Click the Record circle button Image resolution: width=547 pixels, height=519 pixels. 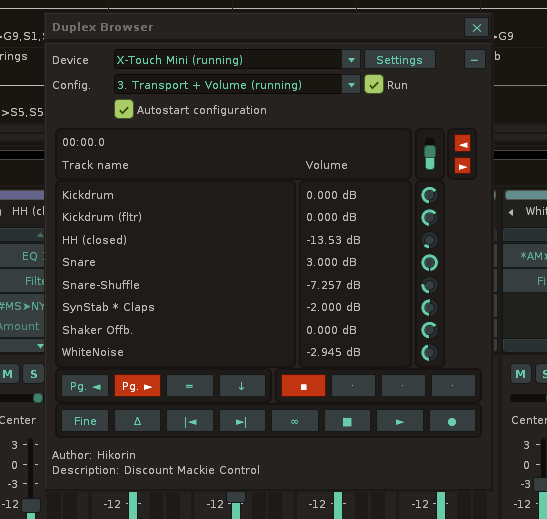(x=452, y=421)
